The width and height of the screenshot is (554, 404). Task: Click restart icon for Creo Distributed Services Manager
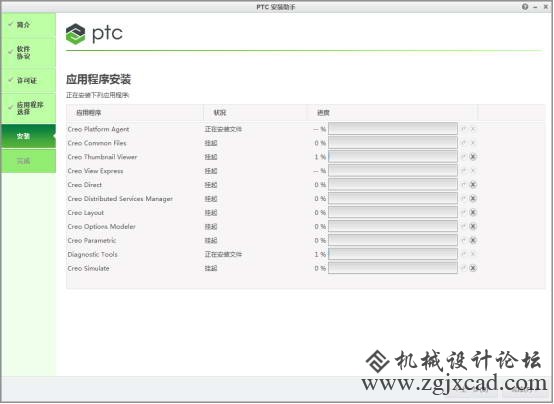coord(464,198)
